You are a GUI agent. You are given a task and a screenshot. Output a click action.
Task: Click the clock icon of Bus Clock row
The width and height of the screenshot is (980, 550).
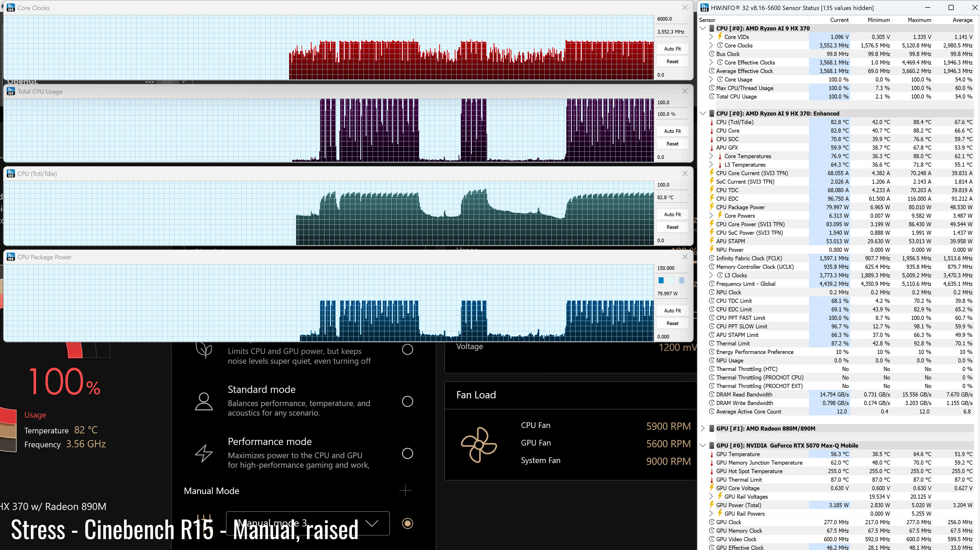(712, 54)
